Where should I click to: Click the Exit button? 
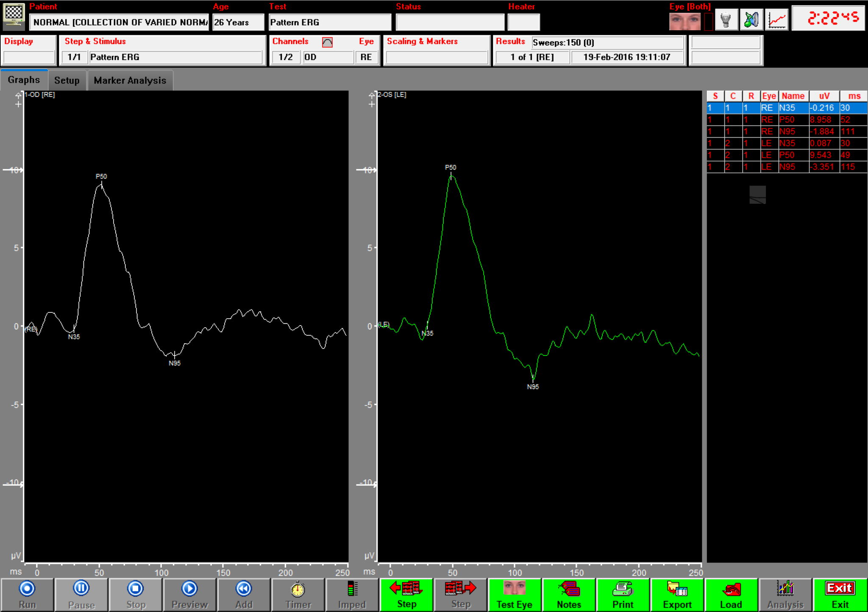(840, 595)
